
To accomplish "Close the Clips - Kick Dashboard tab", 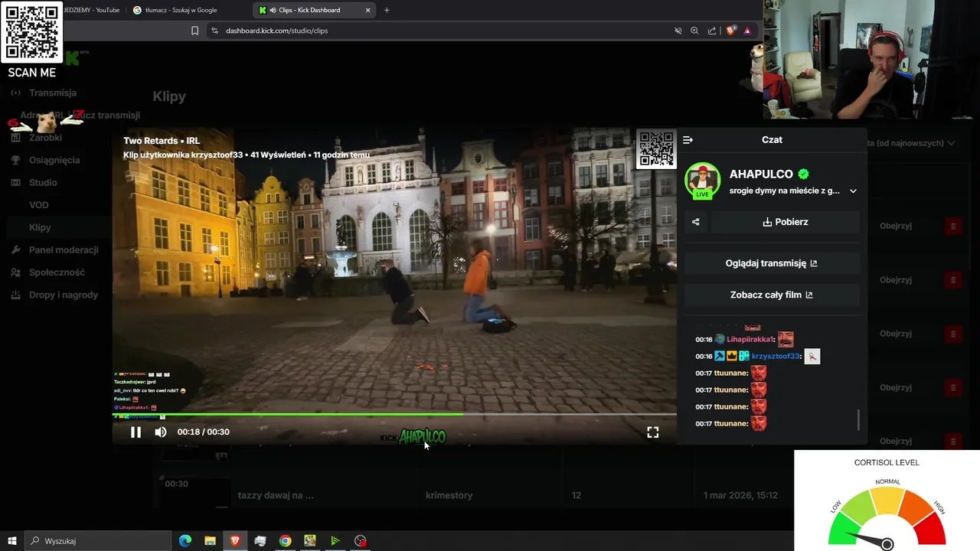I will (x=367, y=10).
